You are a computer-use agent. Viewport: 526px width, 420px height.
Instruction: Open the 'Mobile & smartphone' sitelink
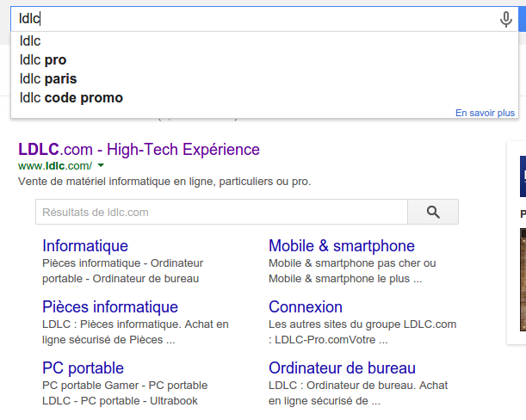pos(342,246)
